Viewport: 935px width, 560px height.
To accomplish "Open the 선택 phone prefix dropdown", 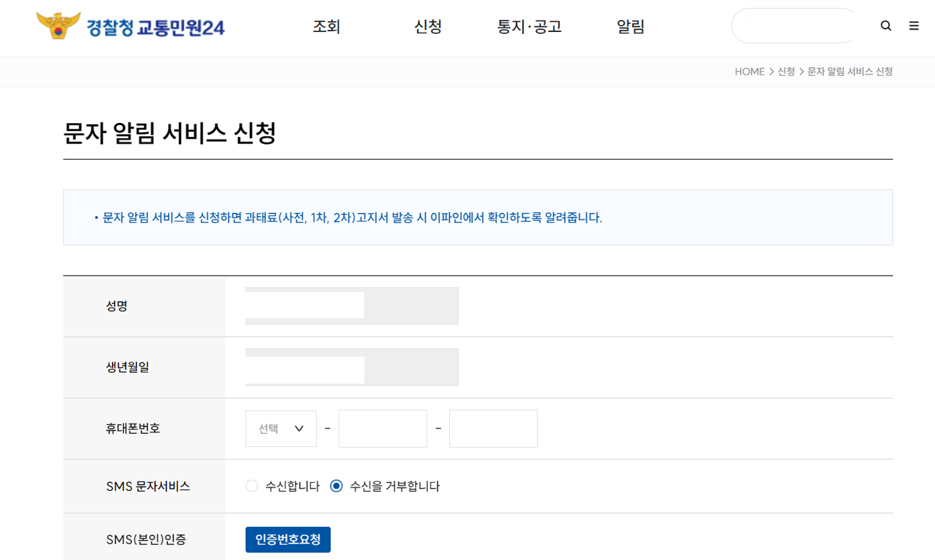I will pyautogui.click(x=281, y=428).
